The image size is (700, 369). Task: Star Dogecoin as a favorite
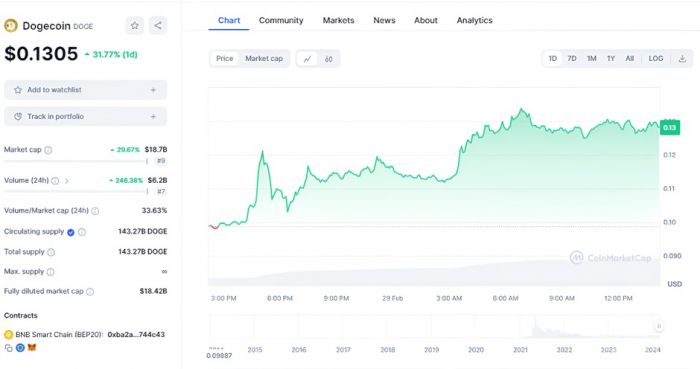pyautogui.click(x=134, y=25)
